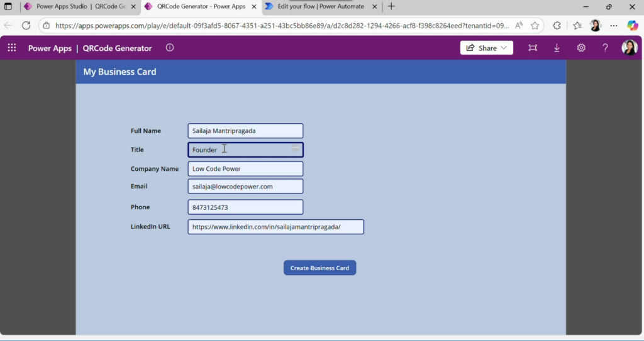Click the ellipsis icon inside Title field
The image size is (644, 341).
[296, 148]
